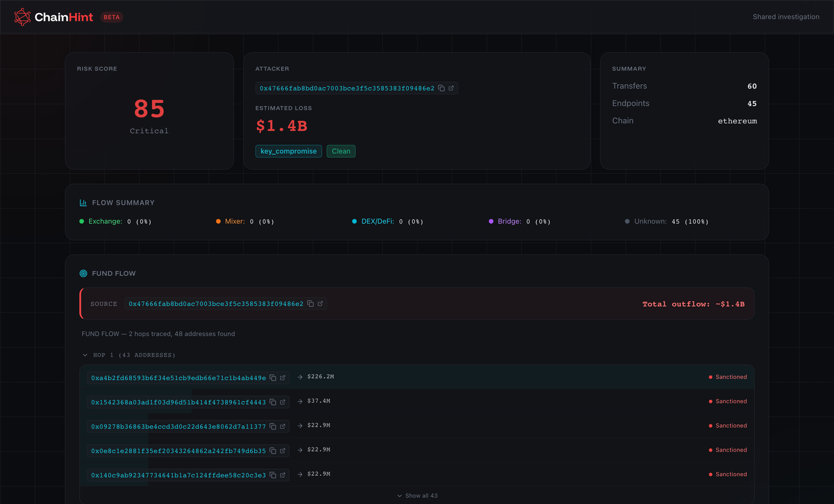Click the Endpoints count 45

coord(752,104)
